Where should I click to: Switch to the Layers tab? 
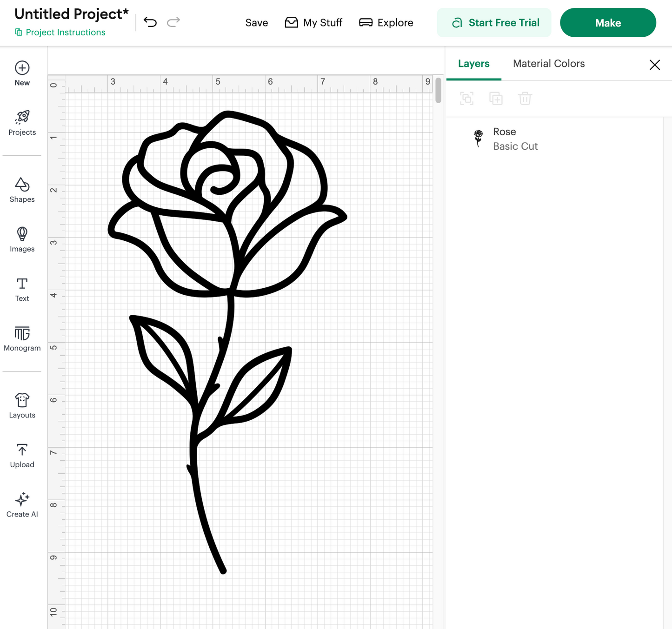(473, 64)
